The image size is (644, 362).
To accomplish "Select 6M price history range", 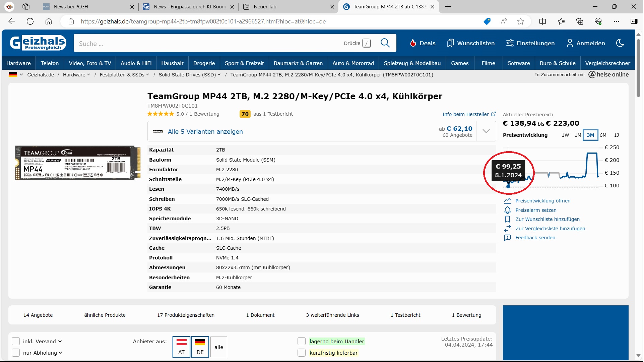I will [603, 135].
